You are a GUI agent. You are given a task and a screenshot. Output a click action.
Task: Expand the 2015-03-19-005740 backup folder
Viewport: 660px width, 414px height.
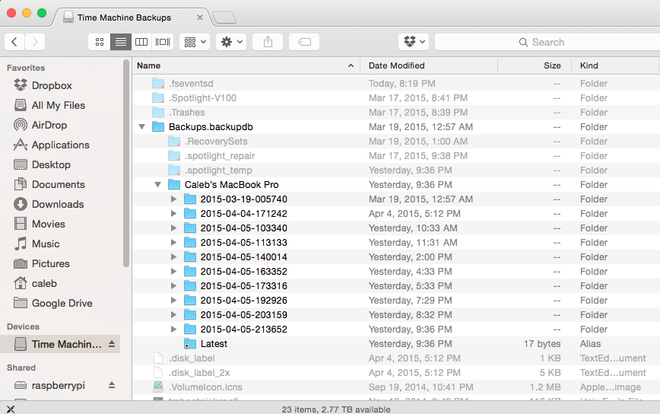pyautogui.click(x=173, y=199)
